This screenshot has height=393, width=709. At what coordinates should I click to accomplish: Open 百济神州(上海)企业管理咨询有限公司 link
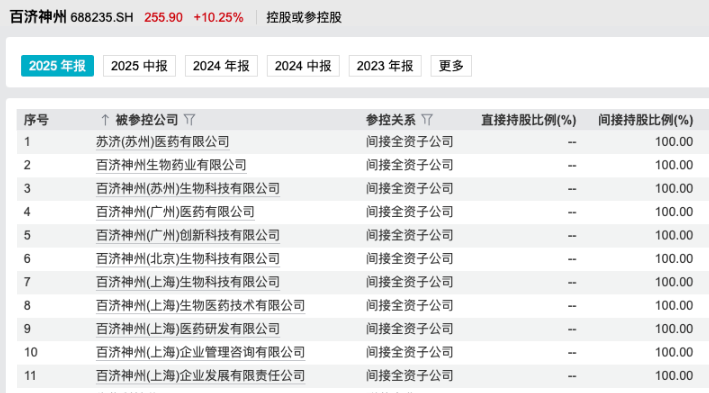(x=200, y=352)
